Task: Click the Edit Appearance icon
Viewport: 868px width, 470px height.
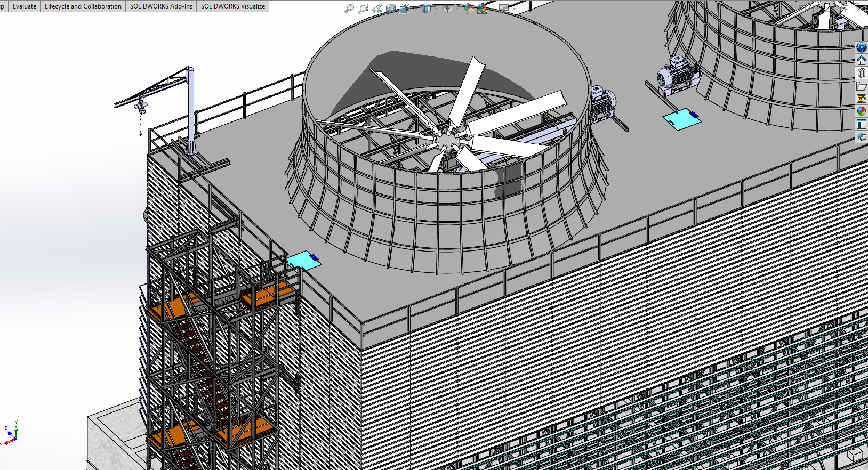Action: [x=468, y=9]
